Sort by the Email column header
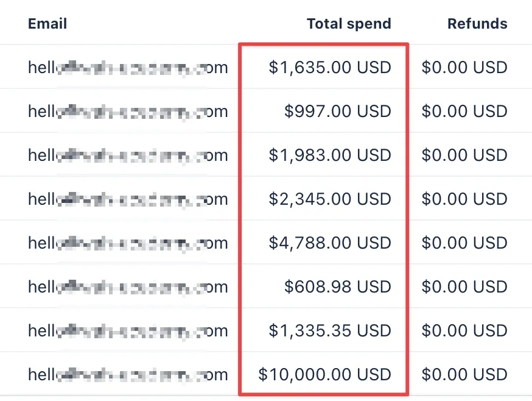The image size is (532, 401). click(x=47, y=24)
